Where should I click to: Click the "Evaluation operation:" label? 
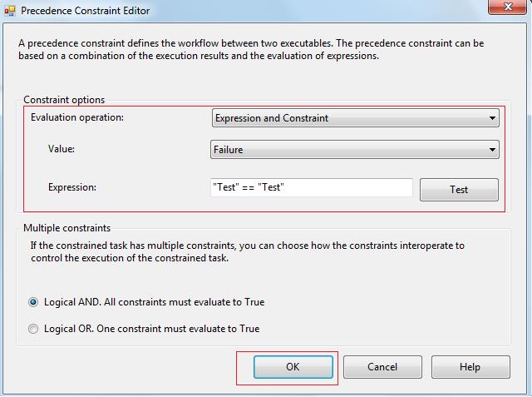(x=76, y=117)
